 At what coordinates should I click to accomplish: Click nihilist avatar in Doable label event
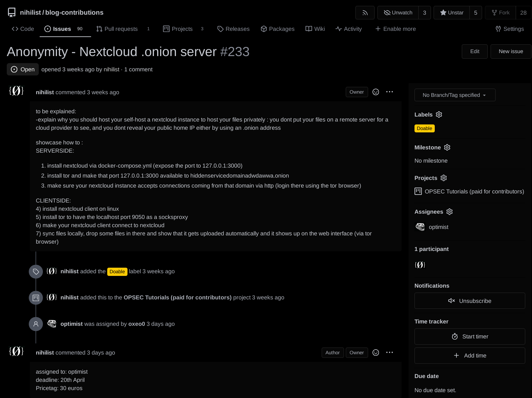click(x=52, y=271)
